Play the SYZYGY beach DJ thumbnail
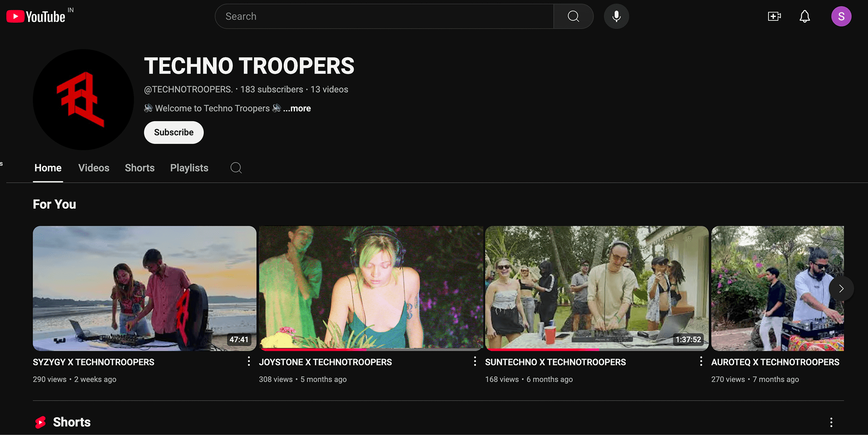 144,288
